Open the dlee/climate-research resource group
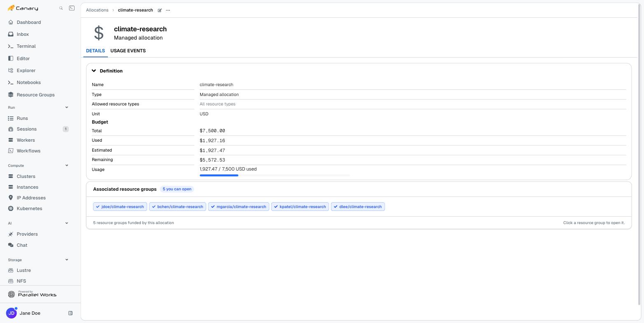This screenshot has width=644, height=323. [x=358, y=207]
